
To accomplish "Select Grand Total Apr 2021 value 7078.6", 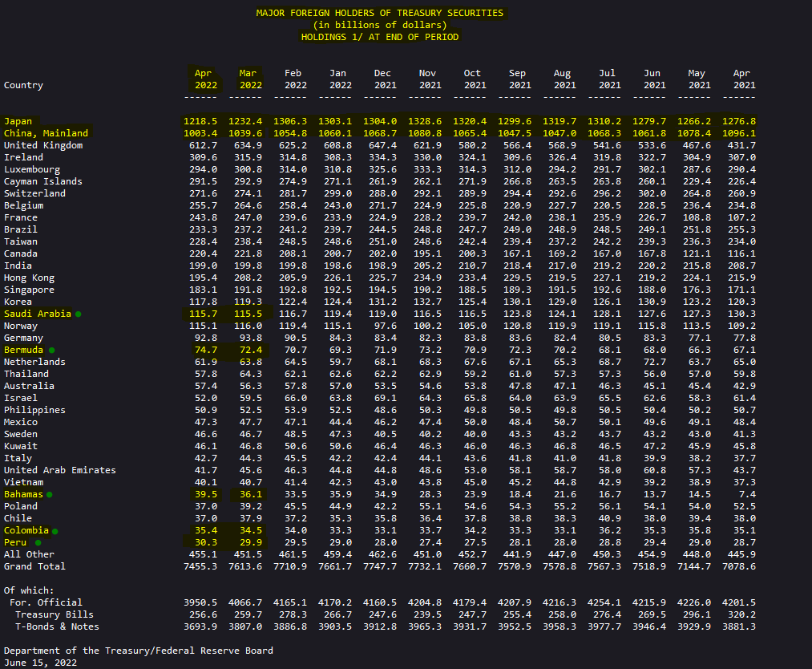I will (x=739, y=566).
